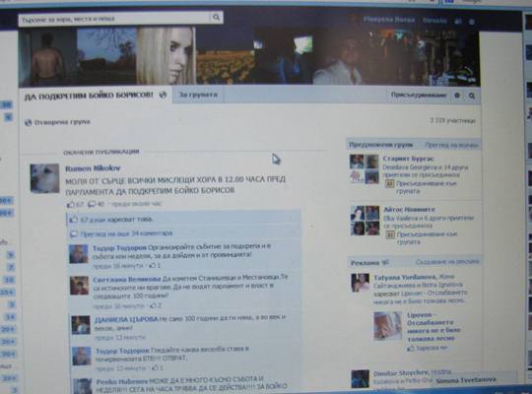
Task: Go to 'Начало' in top navigation
Action: coord(435,21)
